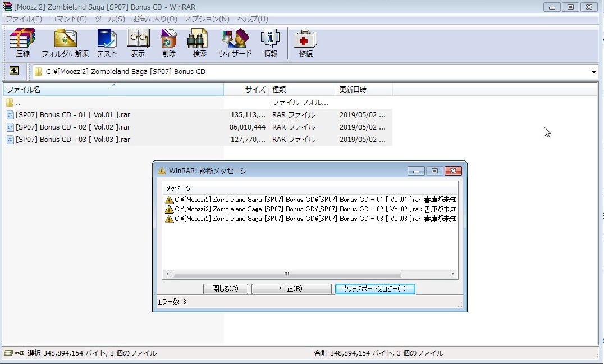Maximize the 診断メッセージ dialog window
This screenshot has width=604, height=364.
click(x=434, y=171)
